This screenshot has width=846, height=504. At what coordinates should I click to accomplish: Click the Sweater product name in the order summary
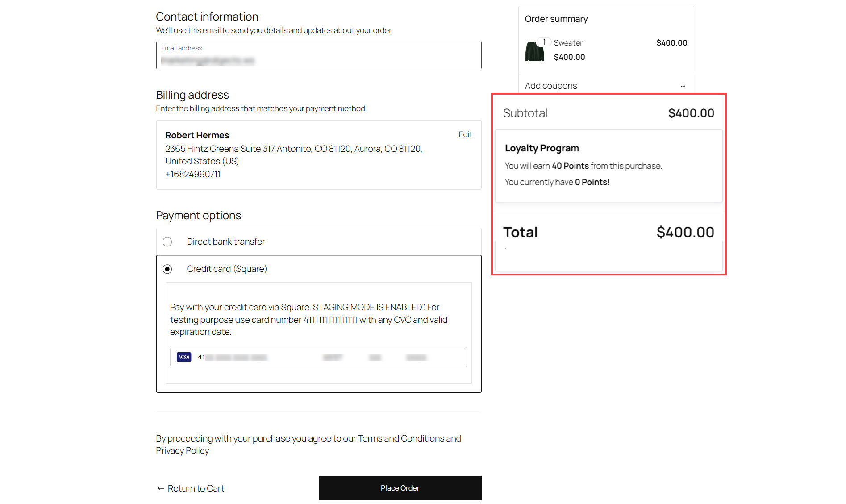point(568,43)
